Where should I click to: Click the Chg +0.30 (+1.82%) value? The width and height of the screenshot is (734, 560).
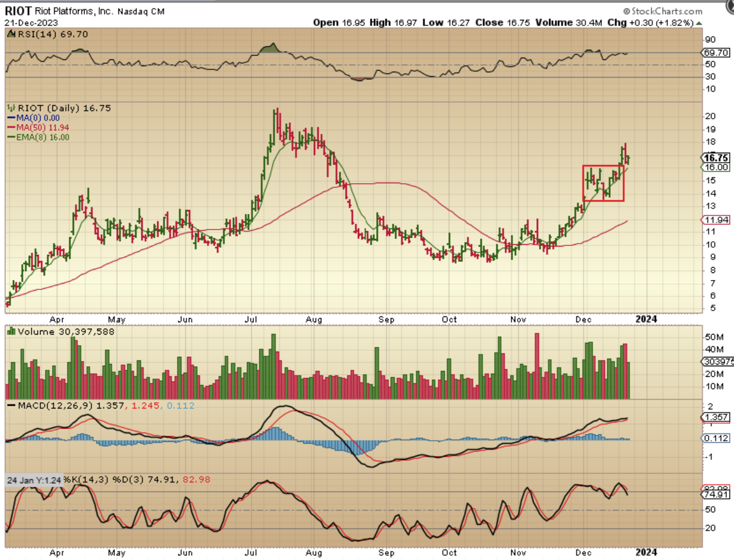pos(650,22)
